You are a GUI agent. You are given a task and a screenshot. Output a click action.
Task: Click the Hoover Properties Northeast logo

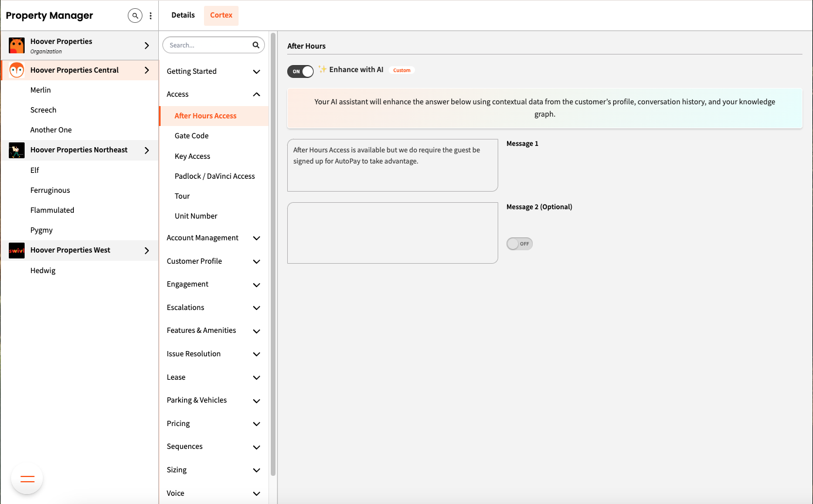pyautogui.click(x=16, y=151)
